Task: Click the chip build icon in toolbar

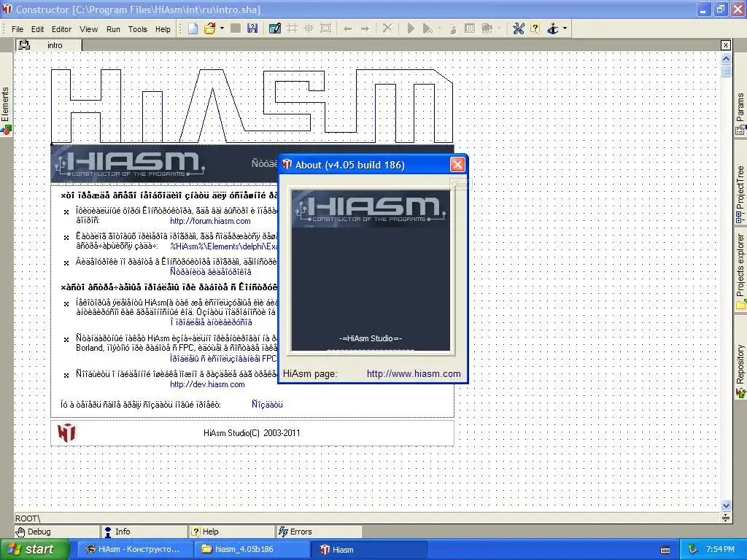Action: (487, 28)
